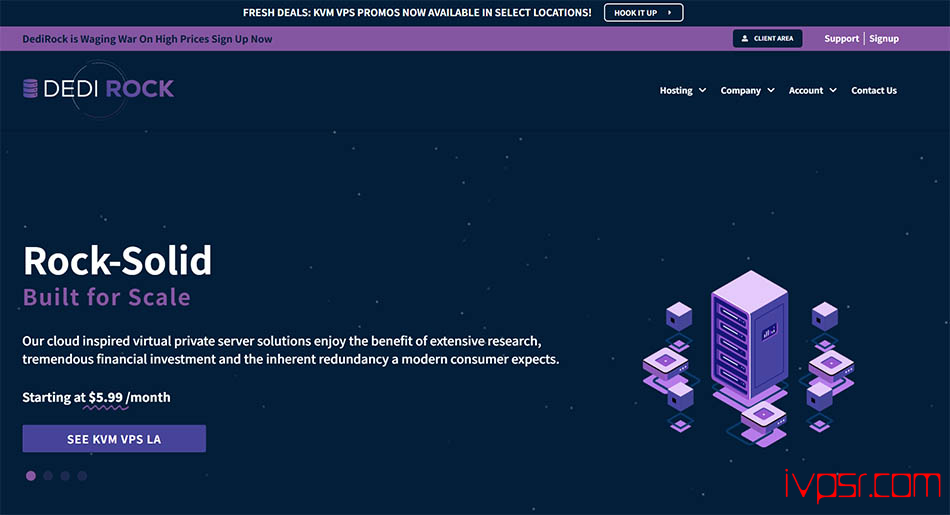950x515 pixels.
Task: Go to the Contact Us page
Action: pos(874,90)
